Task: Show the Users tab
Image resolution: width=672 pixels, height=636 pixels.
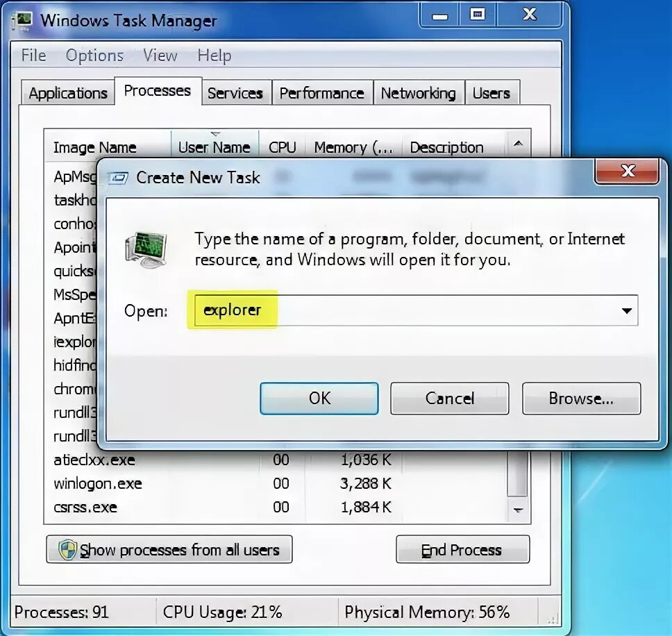Action: 492,93
